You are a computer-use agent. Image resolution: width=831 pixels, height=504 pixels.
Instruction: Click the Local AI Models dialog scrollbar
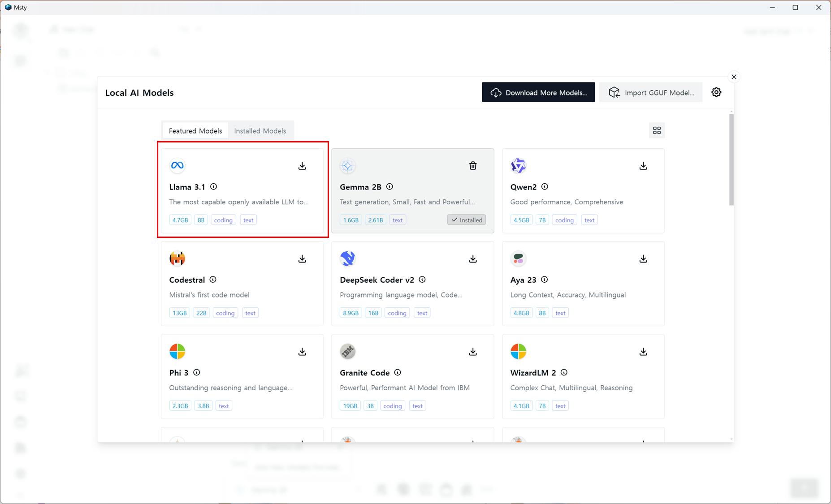click(731, 160)
